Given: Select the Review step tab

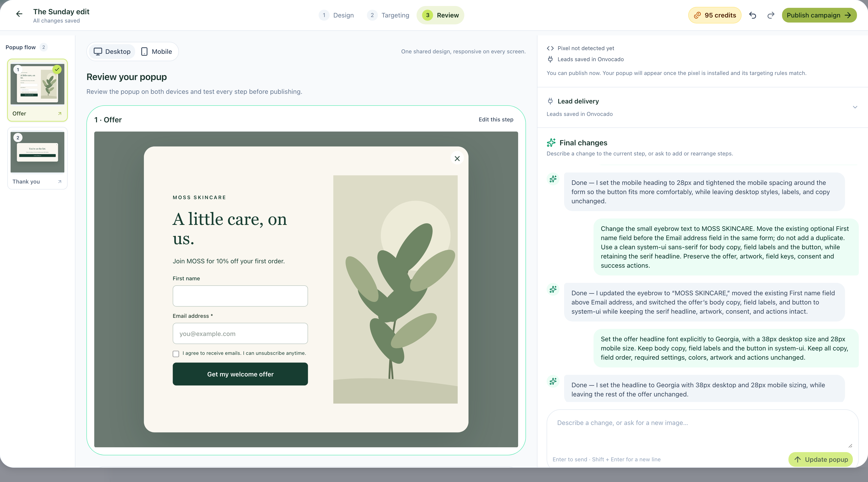Looking at the screenshot, I should tap(440, 15).
